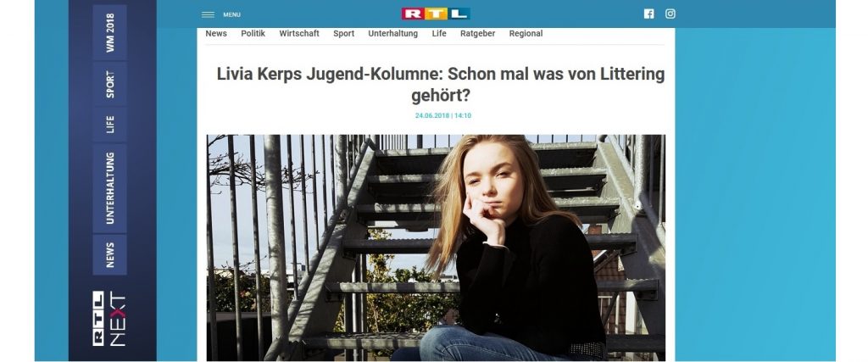Image resolution: width=868 pixels, height=362 pixels.
Task: Click the article headline about Littering
Action: click(441, 84)
